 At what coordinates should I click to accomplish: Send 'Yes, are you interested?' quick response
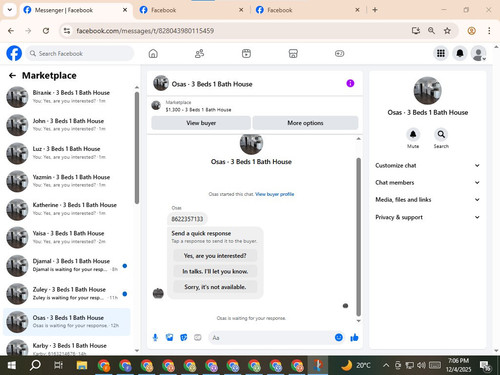pos(215,256)
